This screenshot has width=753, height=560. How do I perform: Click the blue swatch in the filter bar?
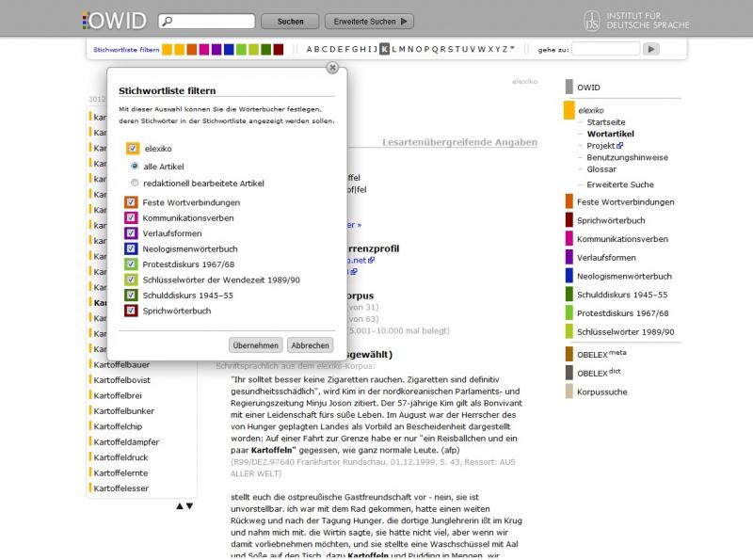point(229,50)
